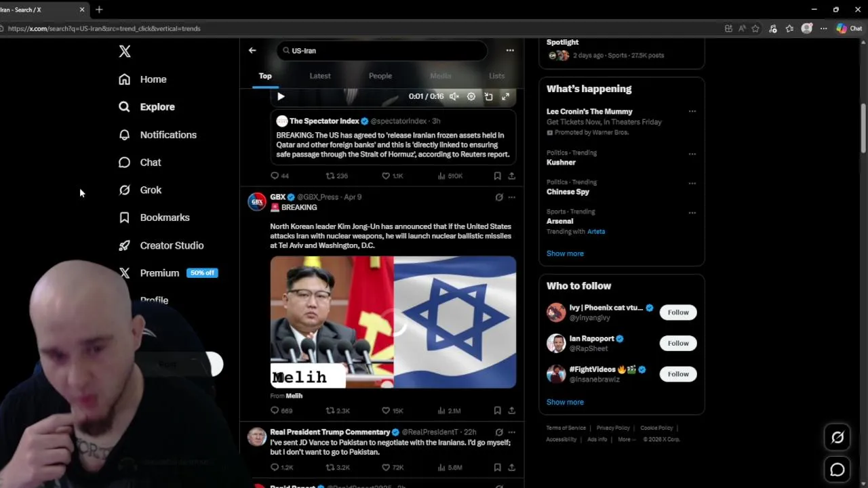Open Terms of Service link
This screenshot has height=488, width=868.
[566, 428]
